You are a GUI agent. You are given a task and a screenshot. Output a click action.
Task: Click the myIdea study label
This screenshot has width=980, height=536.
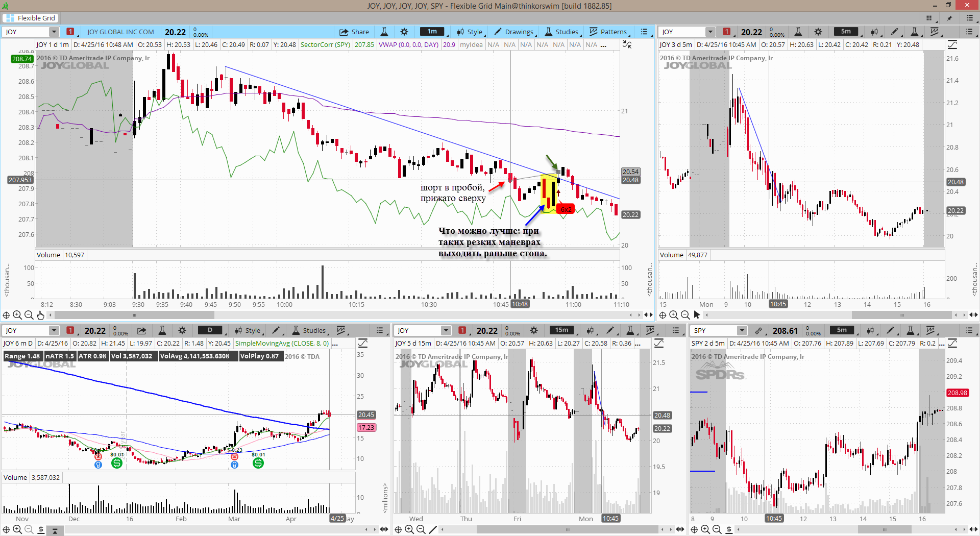coord(471,44)
